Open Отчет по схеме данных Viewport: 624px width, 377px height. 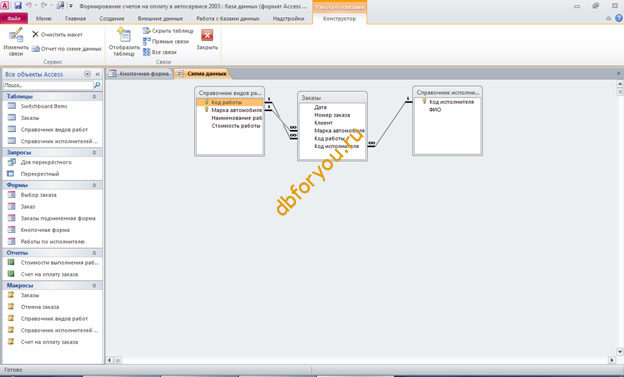click(67, 49)
